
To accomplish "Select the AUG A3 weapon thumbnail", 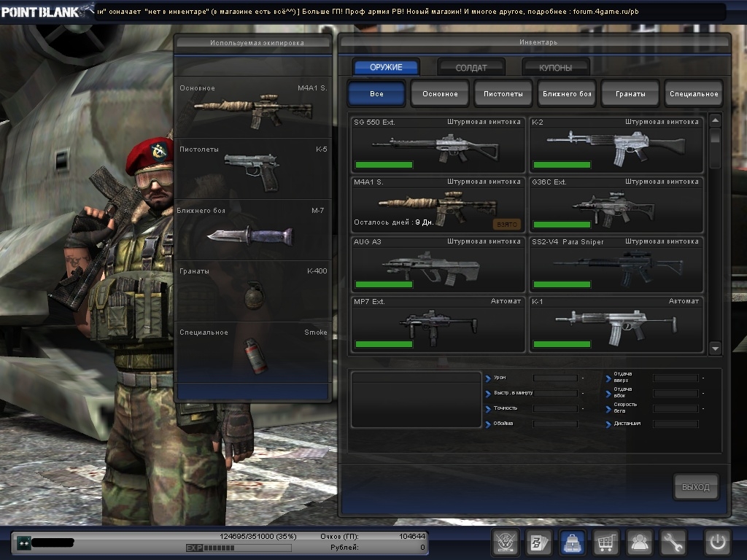I will (x=436, y=267).
